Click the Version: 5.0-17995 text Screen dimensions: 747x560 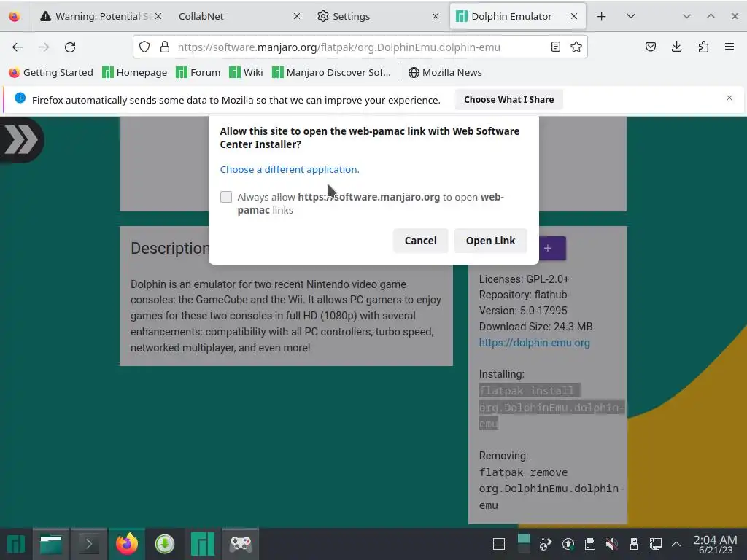523,311
